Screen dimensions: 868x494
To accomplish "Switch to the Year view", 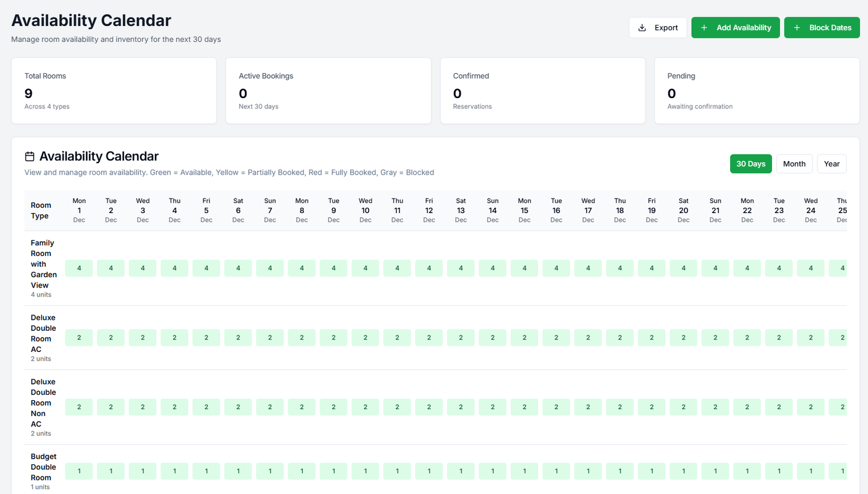I will pyautogui.click(x=831, y=163).
